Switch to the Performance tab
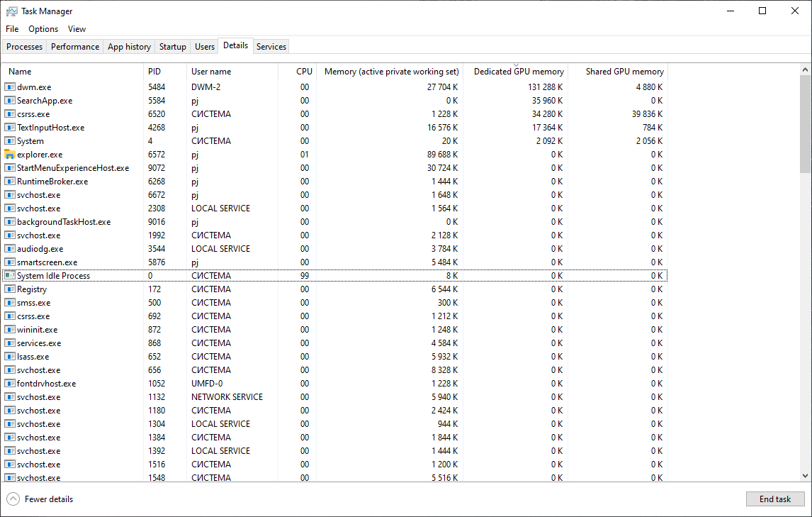The image size is (812, 517). click(x=75, y=47)
